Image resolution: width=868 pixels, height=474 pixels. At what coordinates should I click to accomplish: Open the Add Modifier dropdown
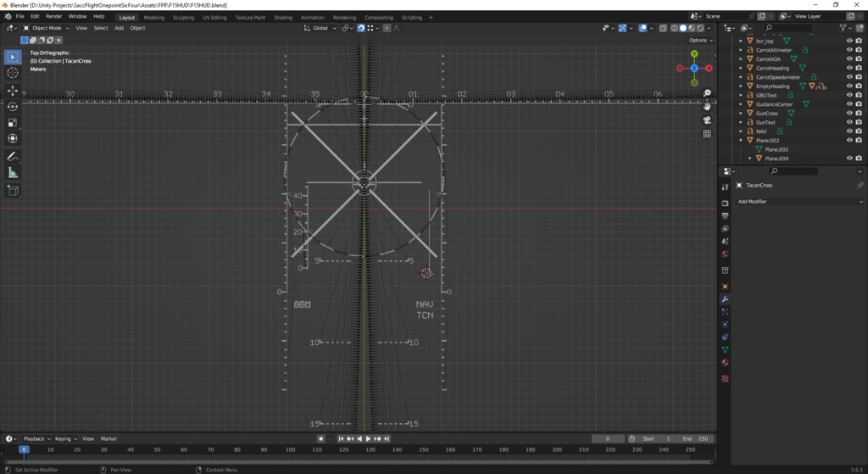[799, 202]
